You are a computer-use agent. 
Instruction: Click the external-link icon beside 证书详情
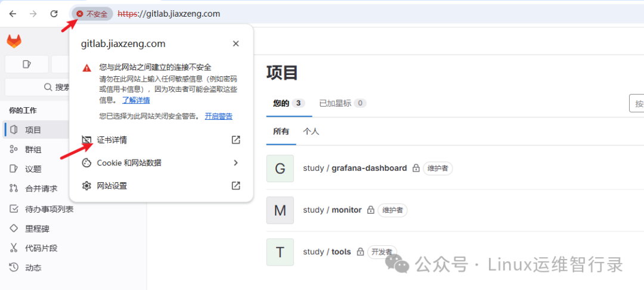pyautogui.click(x=236, y=140)
